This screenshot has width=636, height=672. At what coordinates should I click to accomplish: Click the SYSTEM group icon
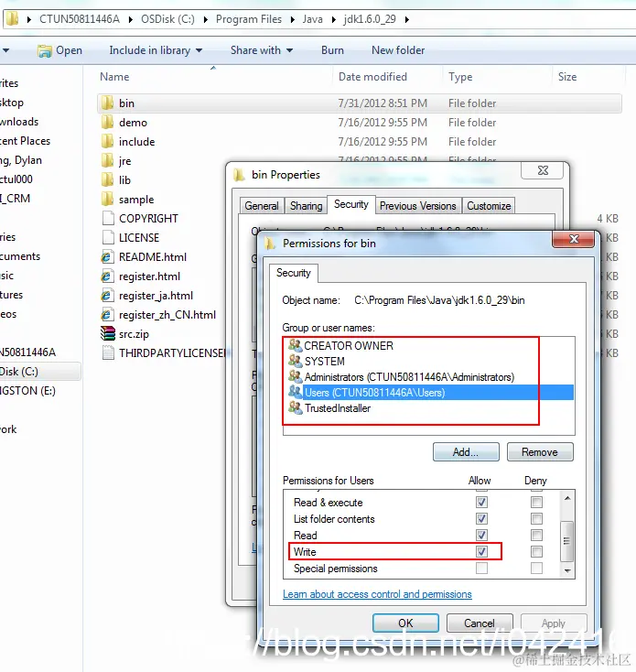(x=295, y=362)
